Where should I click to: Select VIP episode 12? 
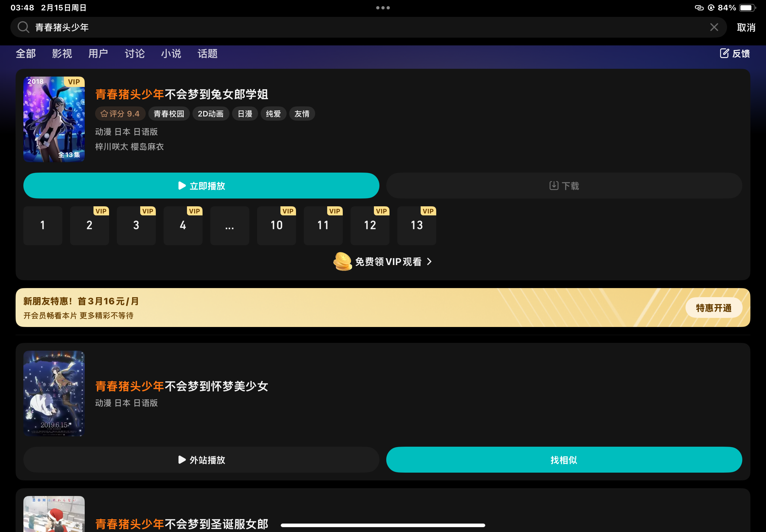369,226
